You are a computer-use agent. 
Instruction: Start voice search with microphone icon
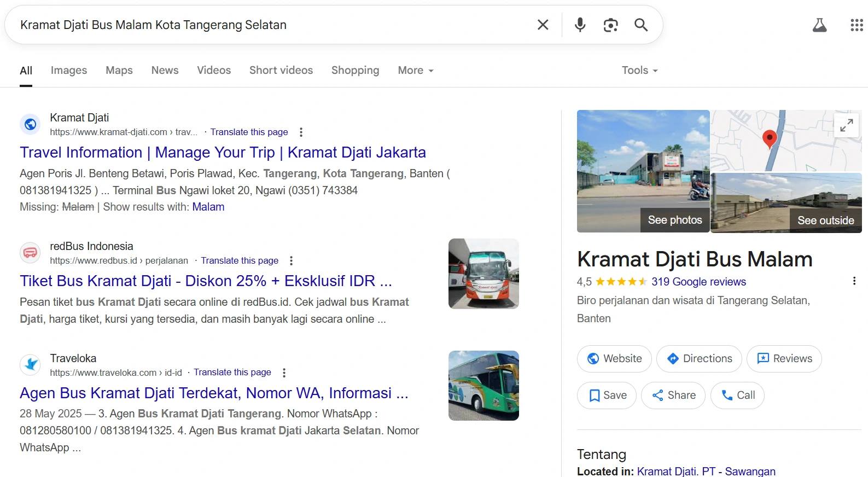[x=580, y=25]
